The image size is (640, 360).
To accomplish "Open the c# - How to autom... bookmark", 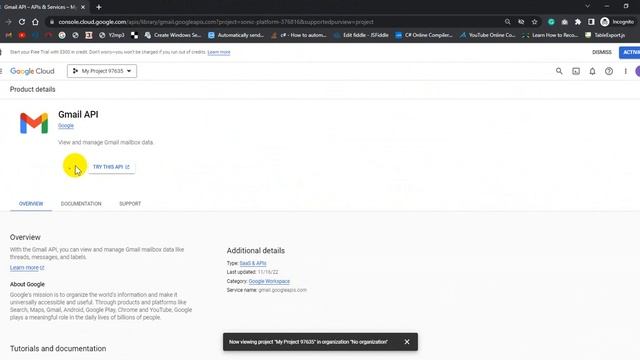I will coord(299,36).
